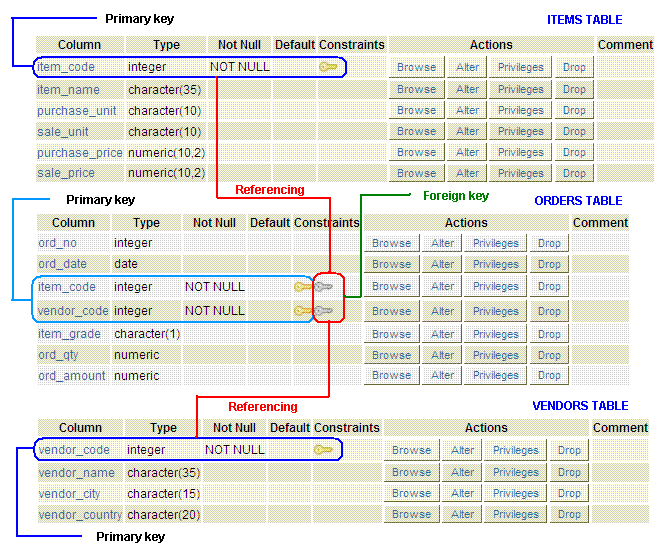Browse the purchase_price column

pyautogui.click(x=417, y=152)
